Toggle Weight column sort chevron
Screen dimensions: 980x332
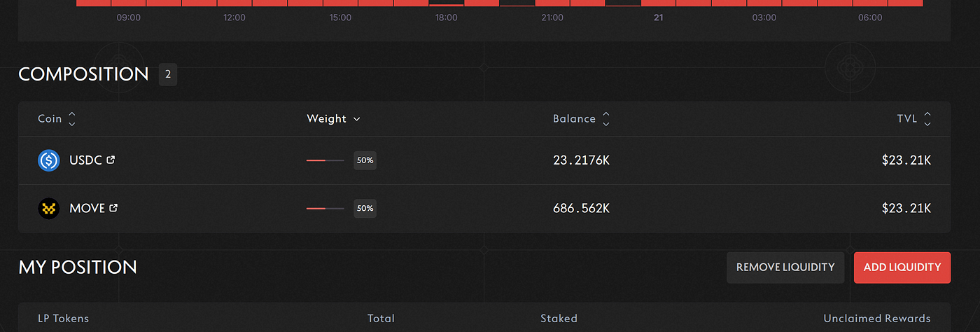pyautogui.click(x=357, y=119)
